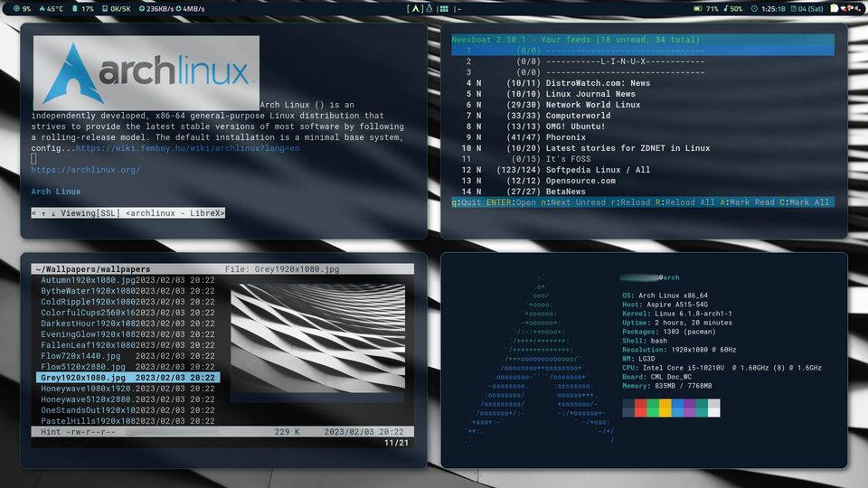Select ColdRipple1920x1080 file entry
Viewport: 868px width, 488px height.
[127, 302]
